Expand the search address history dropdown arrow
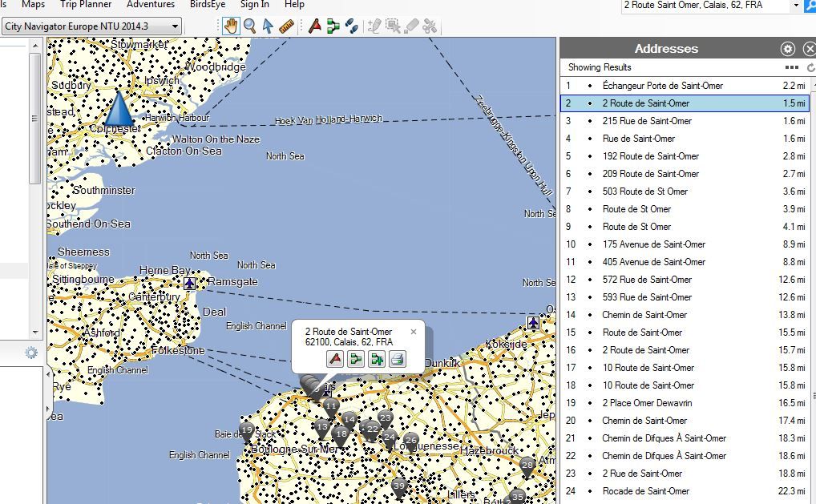The width and height of the screenshot is (816, 504). click(x=796, y=6)
